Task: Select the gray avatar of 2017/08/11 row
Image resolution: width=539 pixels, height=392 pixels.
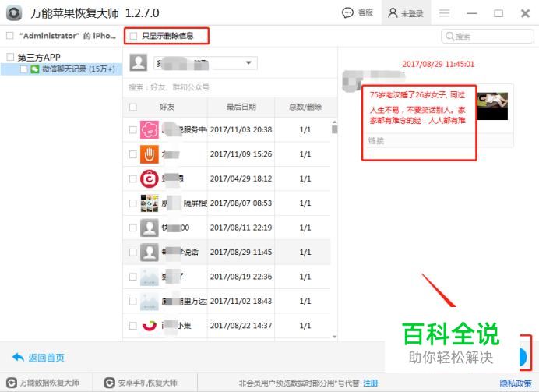Action: (150, 228)
